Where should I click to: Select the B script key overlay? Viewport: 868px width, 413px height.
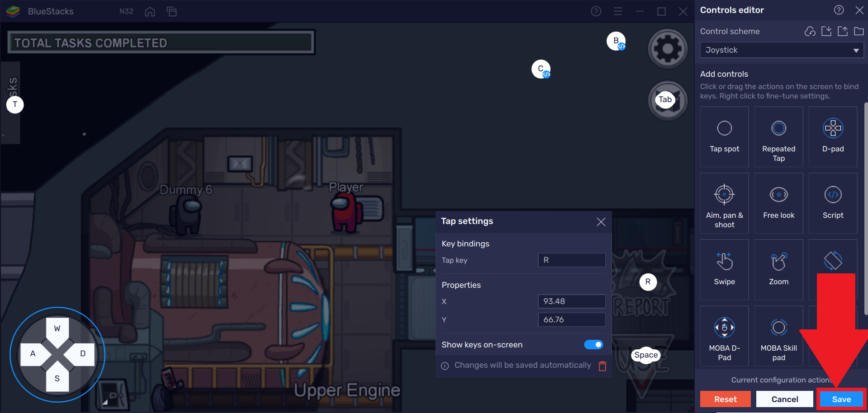(616, 41)
